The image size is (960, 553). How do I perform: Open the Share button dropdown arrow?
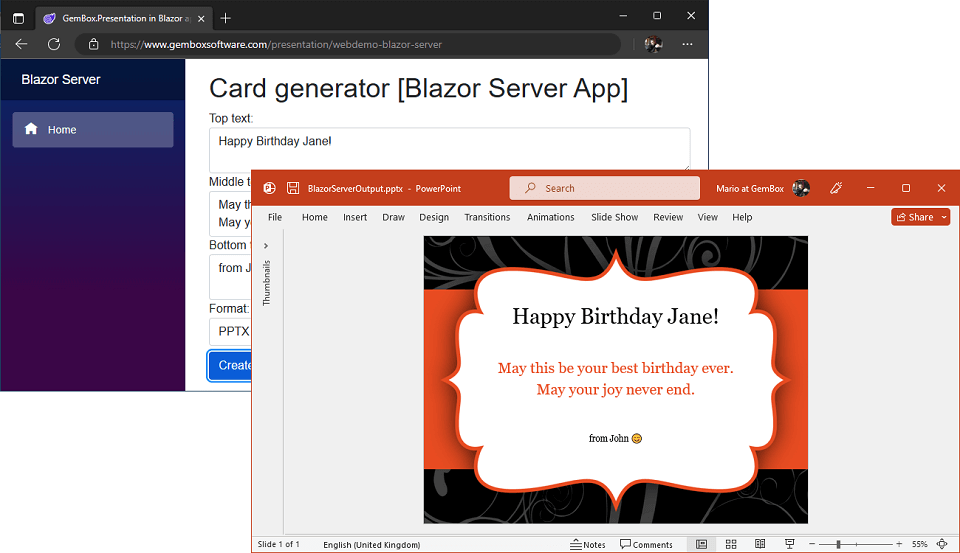(x=944, y=217)
